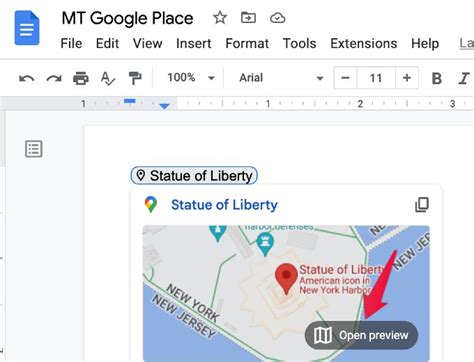
Task: Click the Statue of Liberty map thumbnail
Action: pyautogui.click(x=286, y=293)
